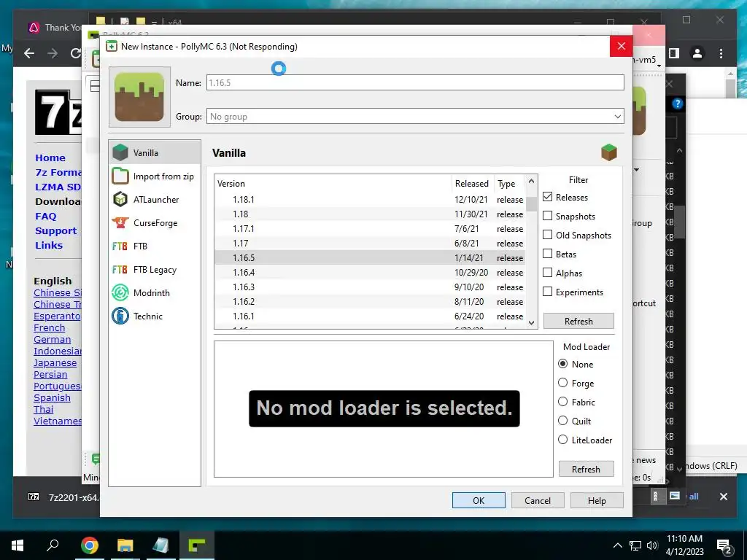Open the Windows Start menu
The height and width of the screenshot is (560, 747).
click(18, 545)
